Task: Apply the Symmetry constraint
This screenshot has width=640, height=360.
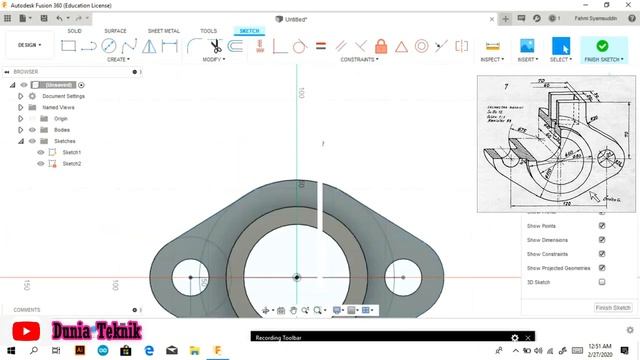Action: pos(462,46)
